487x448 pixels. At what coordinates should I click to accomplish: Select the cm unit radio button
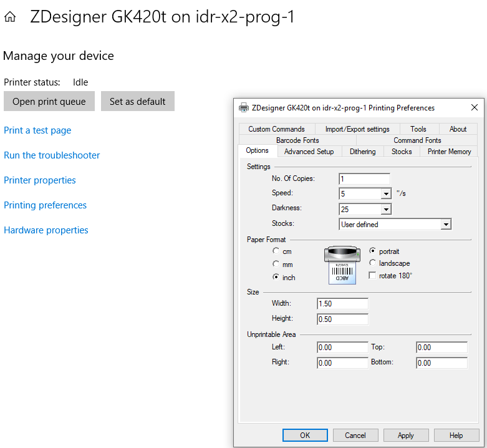point(276,251)
